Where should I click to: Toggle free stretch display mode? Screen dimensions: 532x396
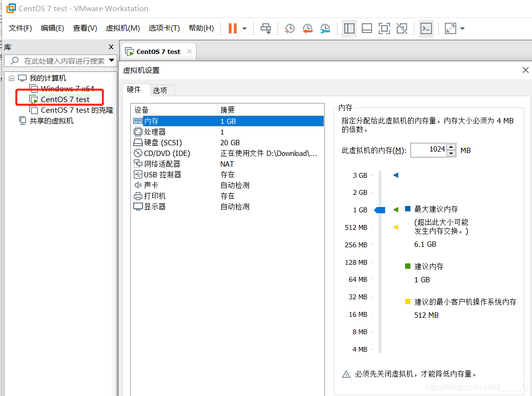[x=449, y=29]
